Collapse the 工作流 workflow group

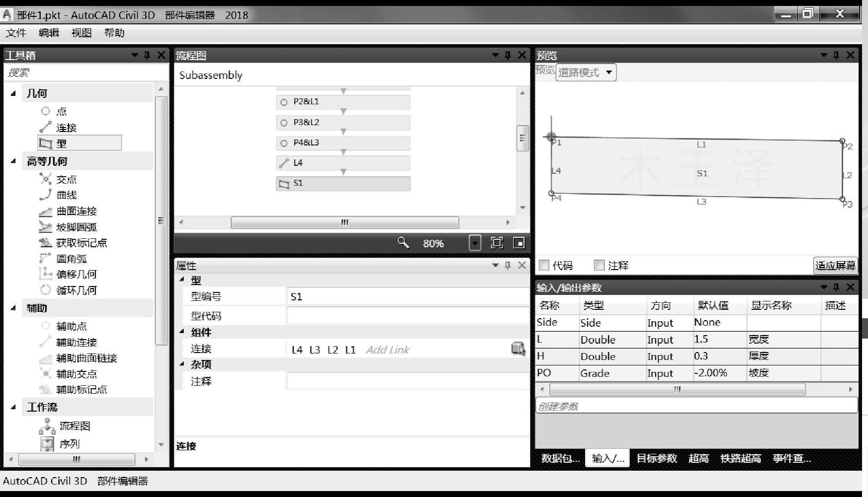tap(13, 407)
